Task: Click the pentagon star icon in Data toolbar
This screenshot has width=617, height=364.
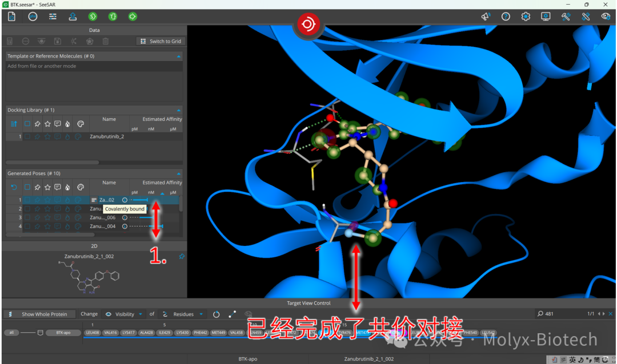Action: click(90, 41)
